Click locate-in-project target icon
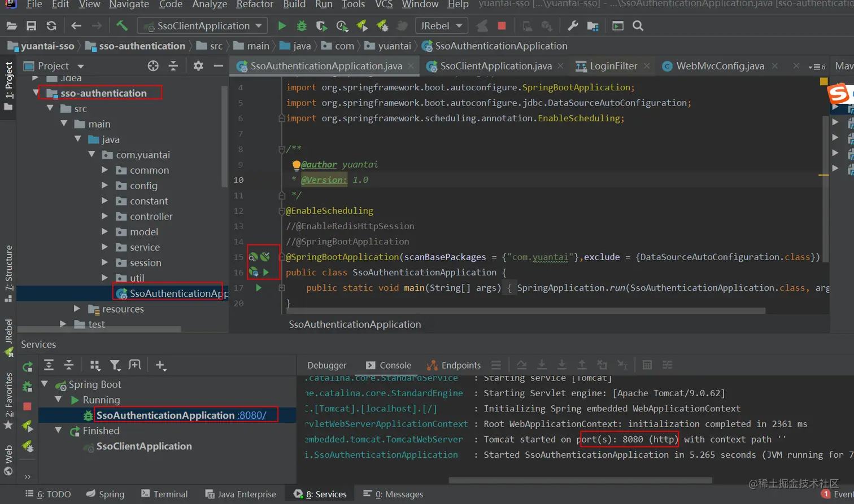This screenshot has width=854, height=504. click(x=153, y=66)
